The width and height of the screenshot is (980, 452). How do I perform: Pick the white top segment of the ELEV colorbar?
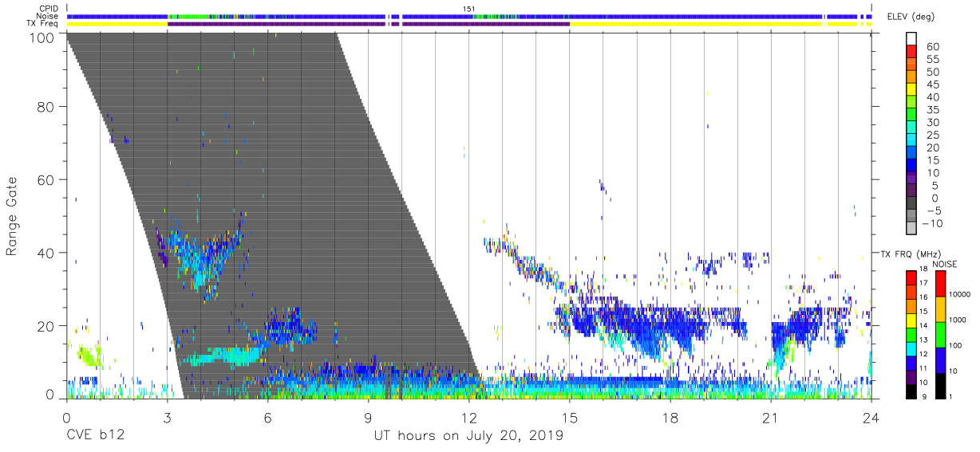(x=912, y=38)
